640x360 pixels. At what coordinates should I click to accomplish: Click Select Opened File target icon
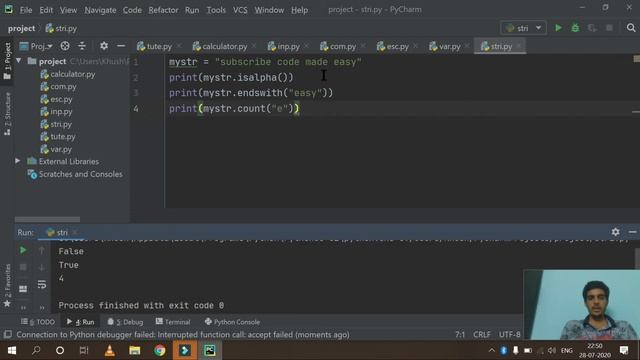coord(64,46)
